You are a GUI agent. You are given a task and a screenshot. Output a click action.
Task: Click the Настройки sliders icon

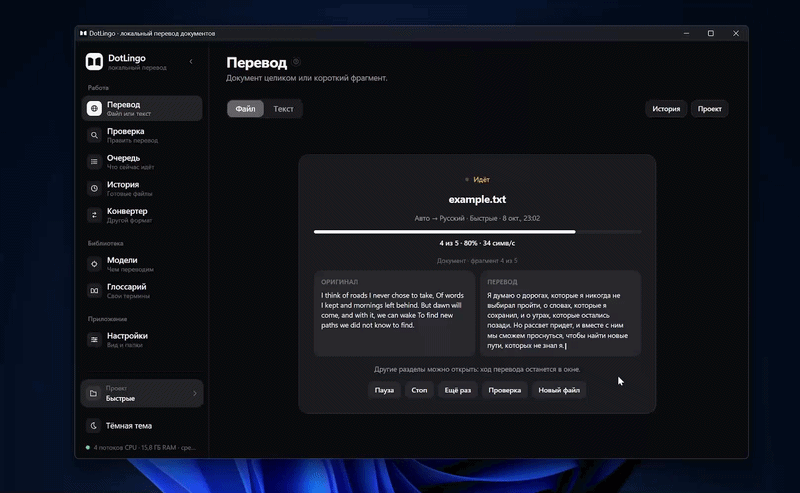(x=94, y=339)
